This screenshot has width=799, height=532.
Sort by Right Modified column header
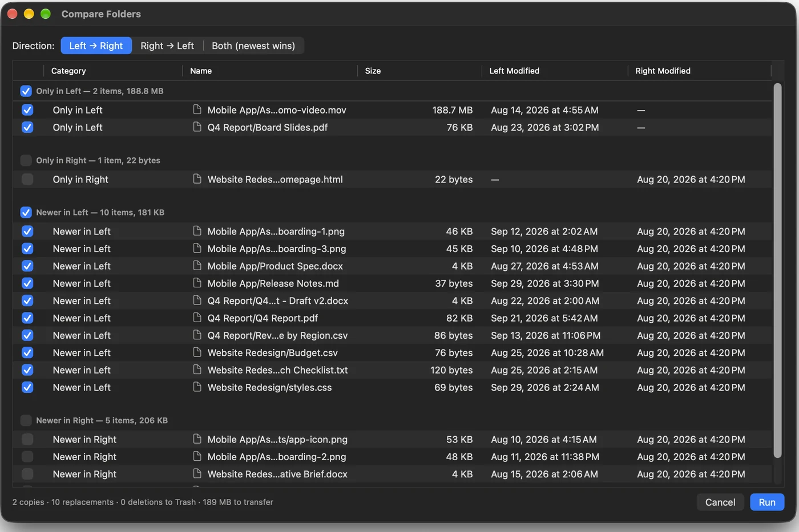tap(700, 71)
